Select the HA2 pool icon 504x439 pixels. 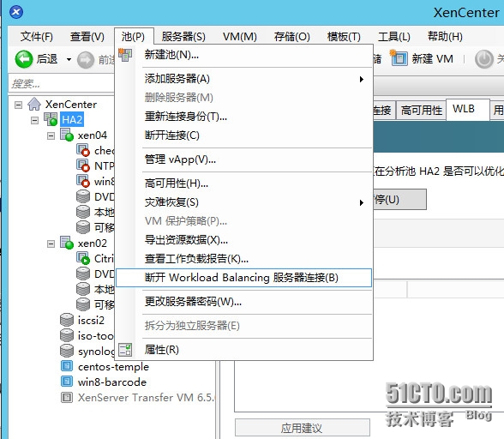click(x=51, y=119)
